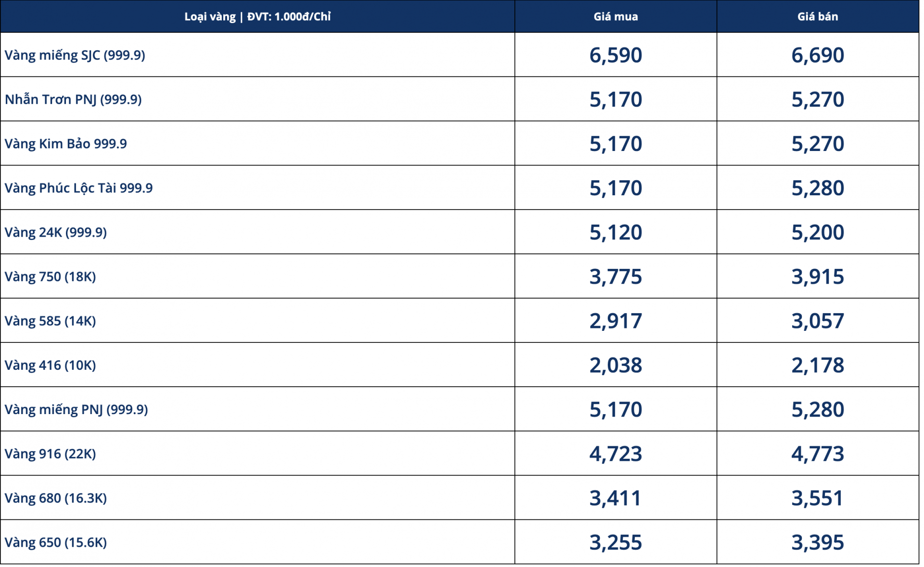Click the 2,917 buy price for 14K
The image size is (924, 567).
coord(616,321)
